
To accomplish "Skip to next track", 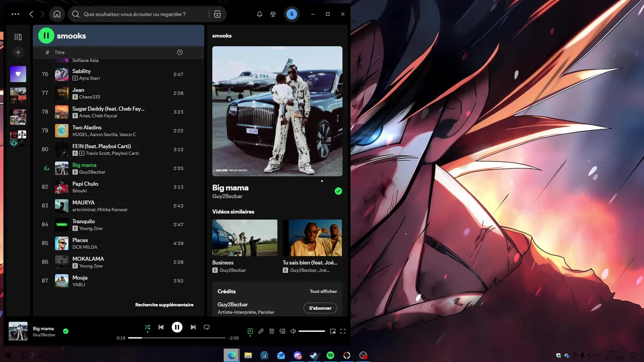I will [193, 327].
